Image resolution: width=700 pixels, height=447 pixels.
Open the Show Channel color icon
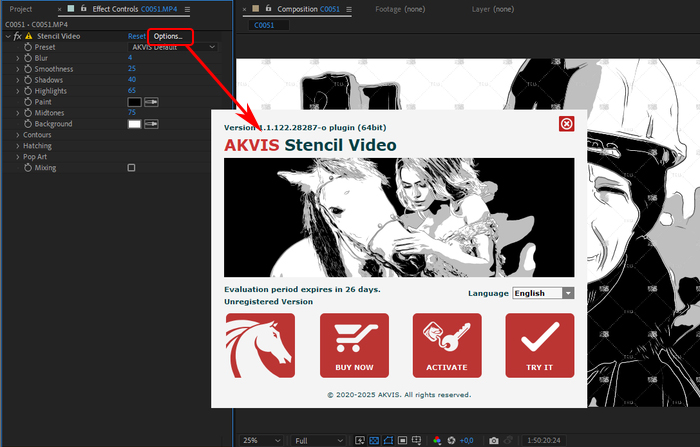point(437,440)
